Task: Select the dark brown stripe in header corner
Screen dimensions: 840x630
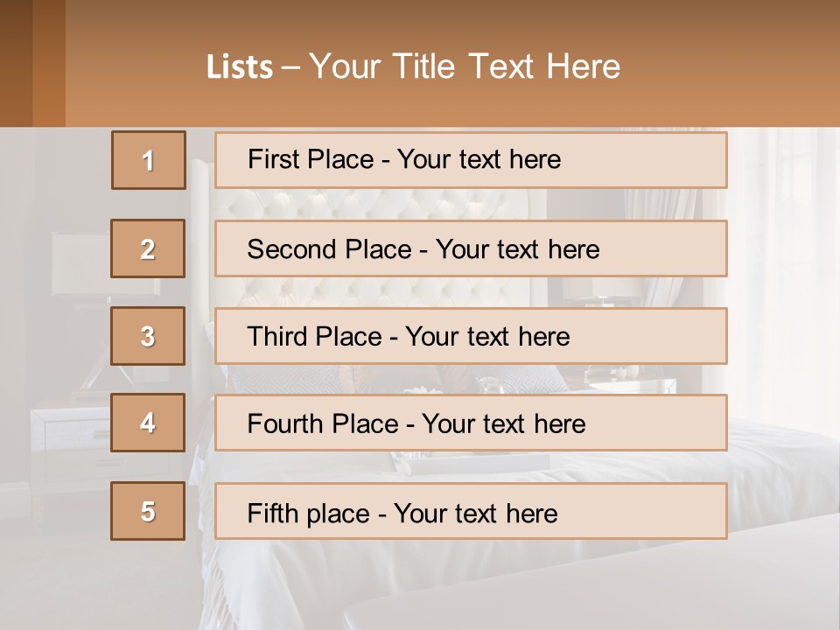Action: coord(16,63)
